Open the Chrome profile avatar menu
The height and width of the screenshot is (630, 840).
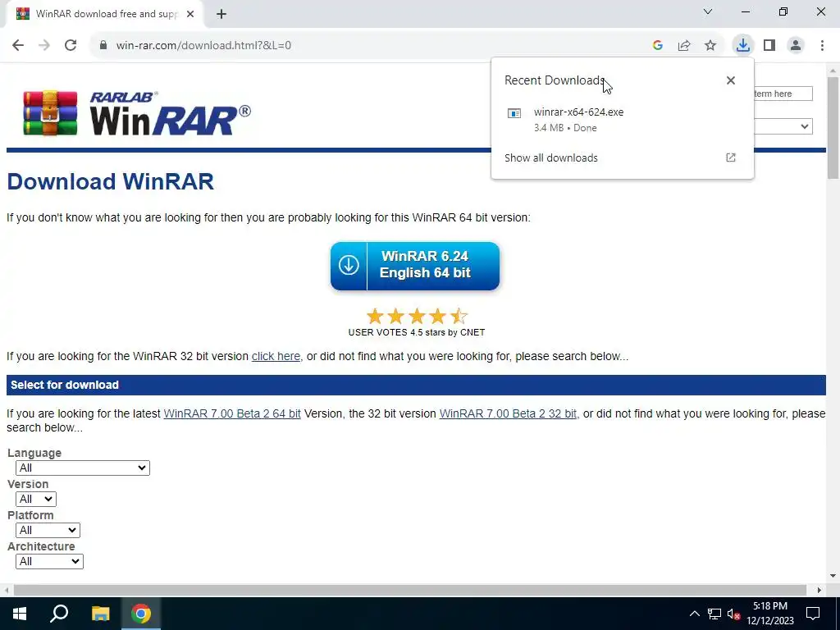pyautogui.click(x=796, y=46)
